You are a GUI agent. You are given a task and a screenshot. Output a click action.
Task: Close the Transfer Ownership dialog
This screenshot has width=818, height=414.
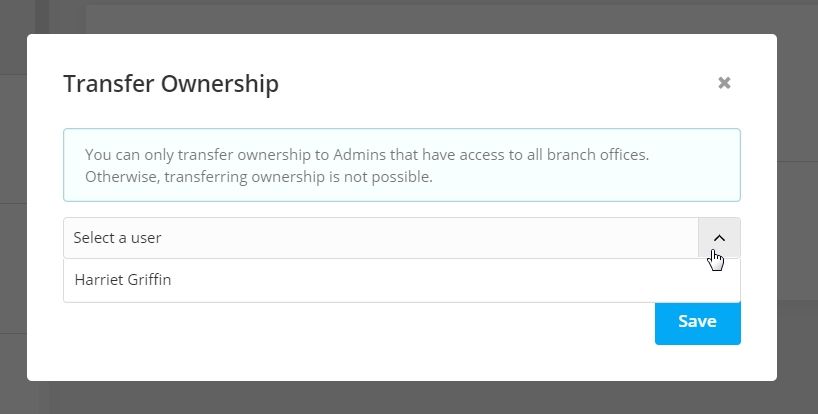pos(724,83)
